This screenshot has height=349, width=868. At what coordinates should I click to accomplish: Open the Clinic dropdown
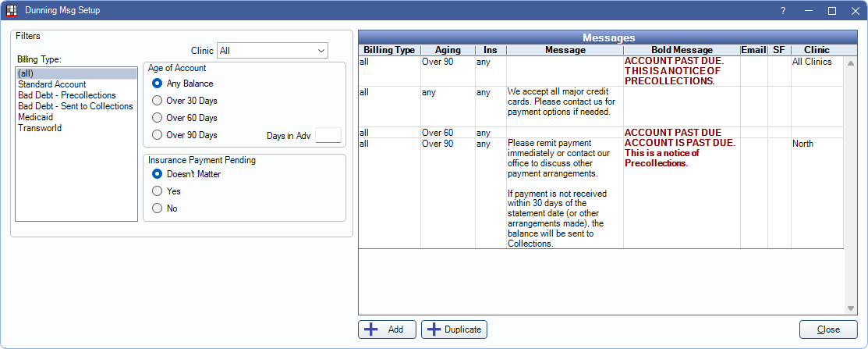point(272,51)
